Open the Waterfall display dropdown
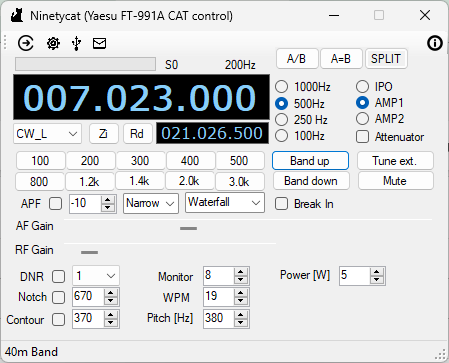 click(x=225, y=202)
